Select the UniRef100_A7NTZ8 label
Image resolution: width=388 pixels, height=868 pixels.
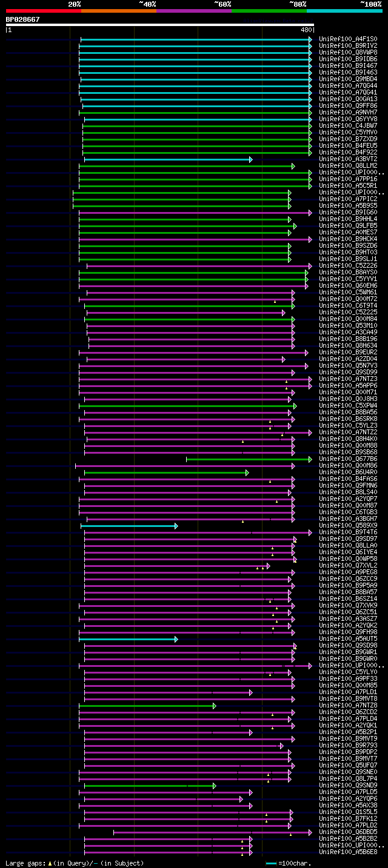point(348,706)
